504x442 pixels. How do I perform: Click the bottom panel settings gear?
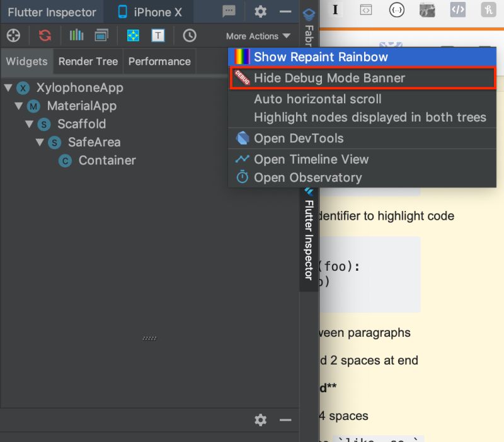coord(260,420)
